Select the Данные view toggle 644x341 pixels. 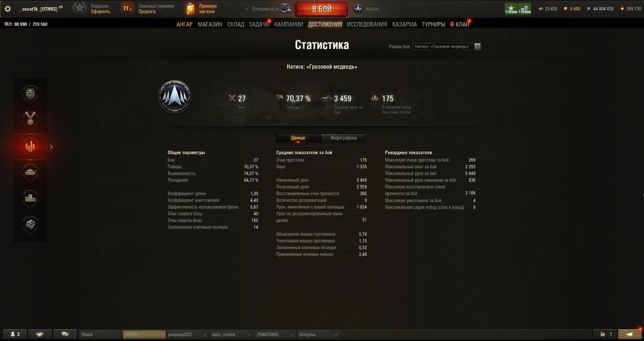tap(298, 138)
